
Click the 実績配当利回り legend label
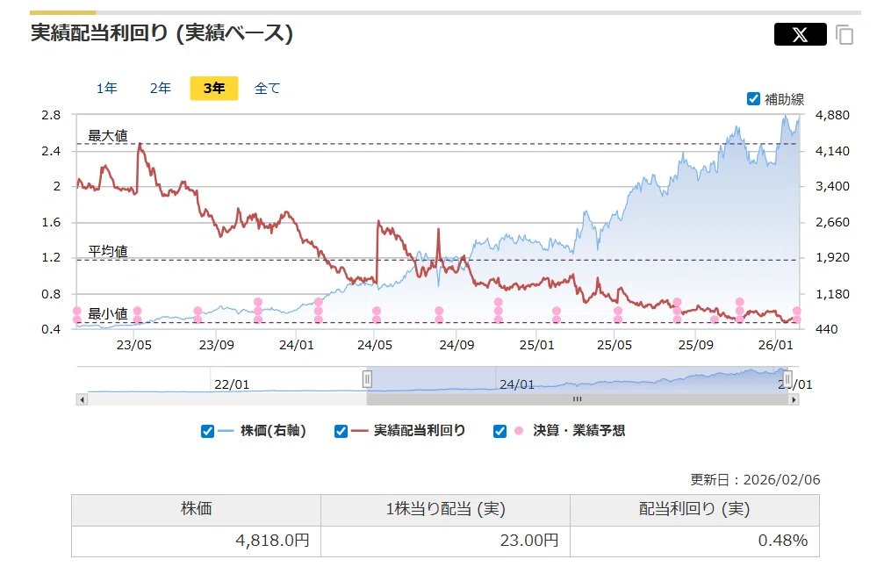click(x=420, y=431)
